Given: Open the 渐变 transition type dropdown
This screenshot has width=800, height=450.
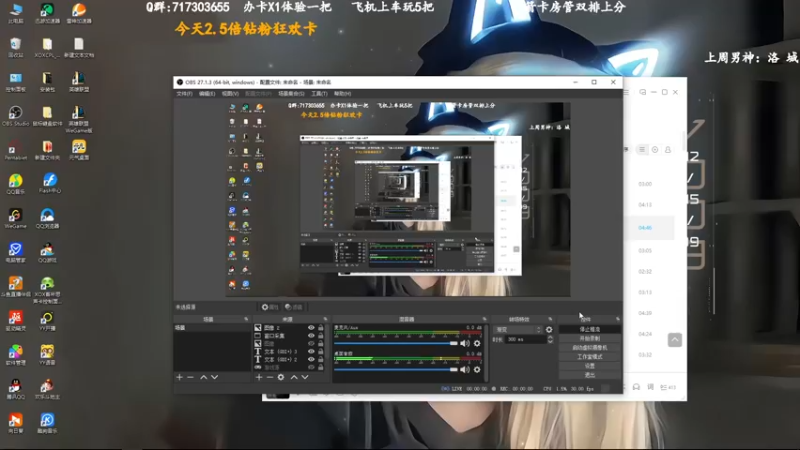Looking at the screenshot, I should pyautogui.click(x=518, y=330).
